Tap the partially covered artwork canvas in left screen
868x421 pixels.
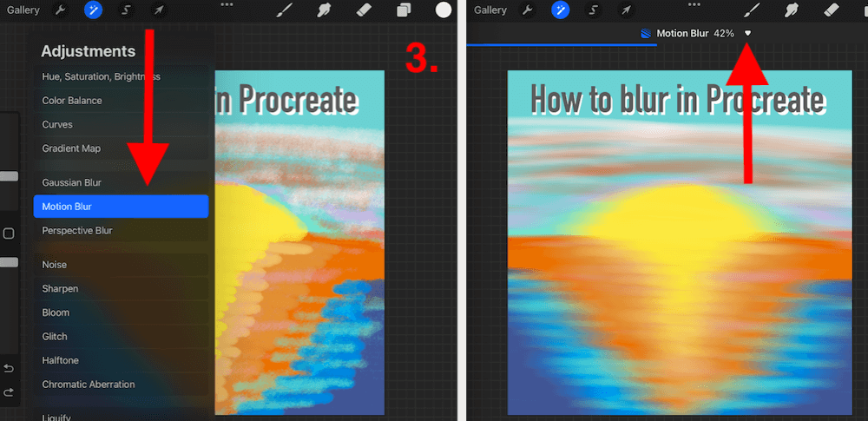[x=299, y=243]
